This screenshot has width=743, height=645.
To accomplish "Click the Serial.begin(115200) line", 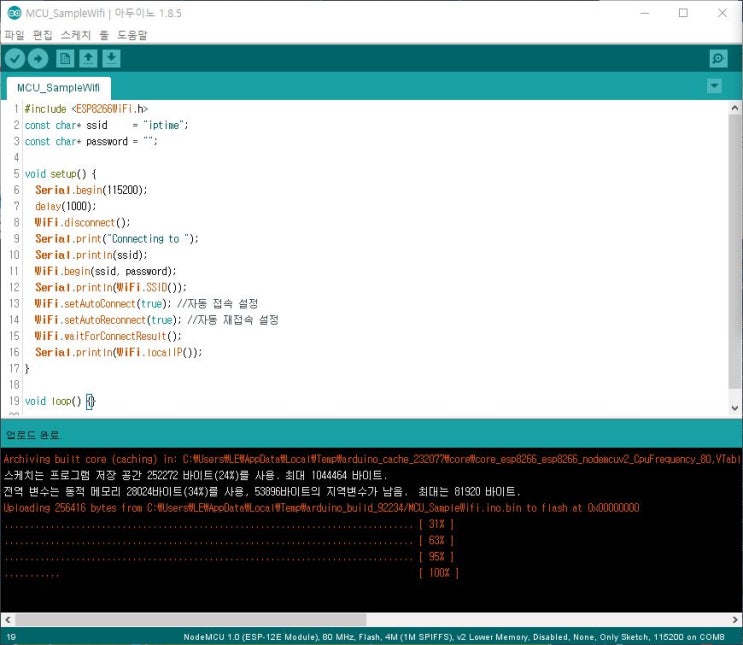I will [91, 190].
